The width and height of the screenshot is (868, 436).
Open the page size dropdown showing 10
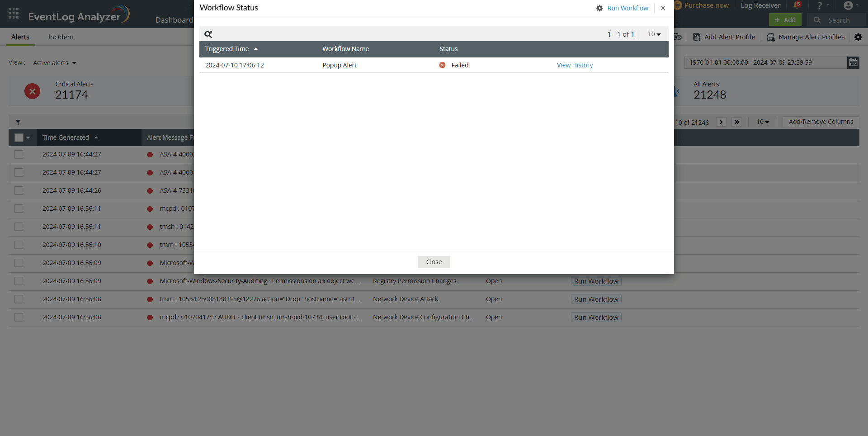coord(654,34)
